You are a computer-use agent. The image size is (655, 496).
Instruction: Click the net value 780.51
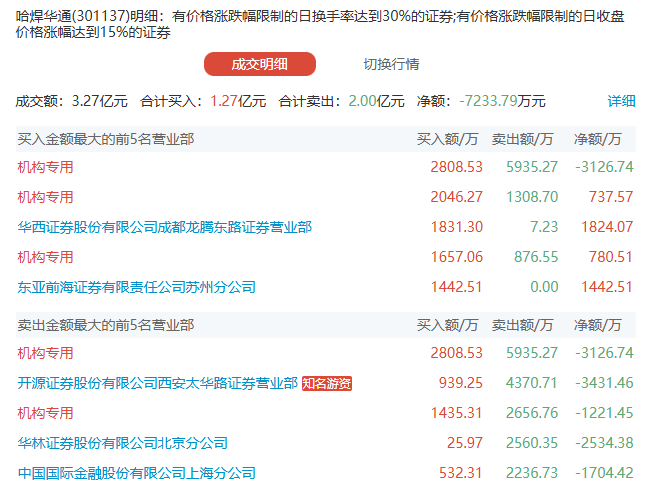tap(611, 257)
